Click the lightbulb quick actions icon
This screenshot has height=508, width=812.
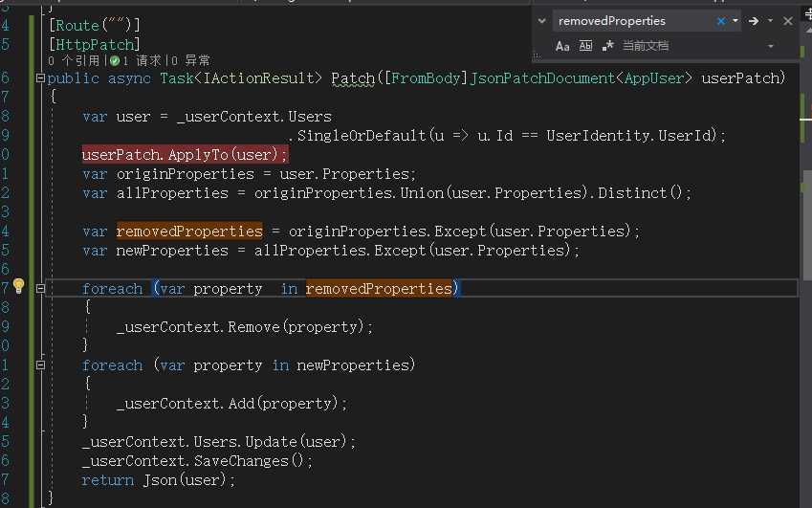coord(18,285)
